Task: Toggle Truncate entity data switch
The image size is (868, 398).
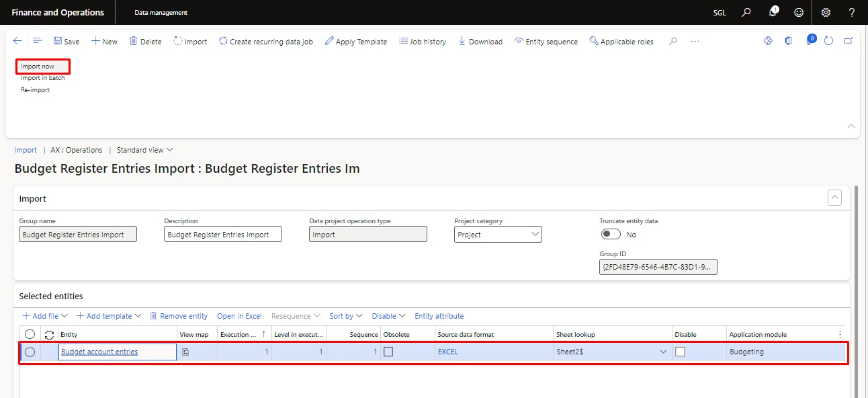Action: coord(611,234)
